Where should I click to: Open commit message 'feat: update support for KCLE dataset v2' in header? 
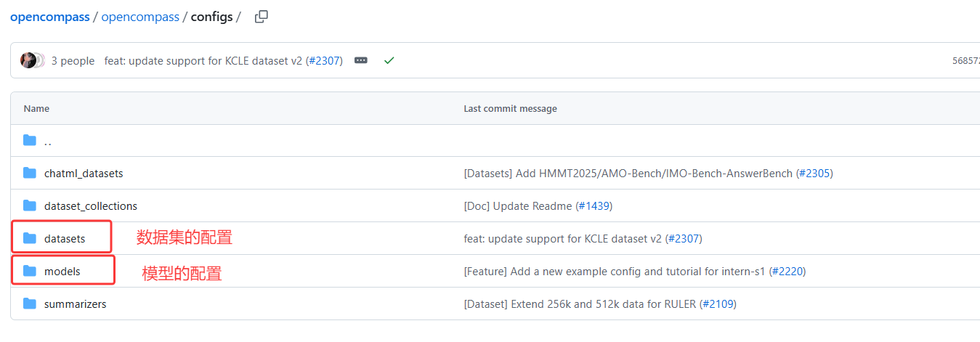203,61
